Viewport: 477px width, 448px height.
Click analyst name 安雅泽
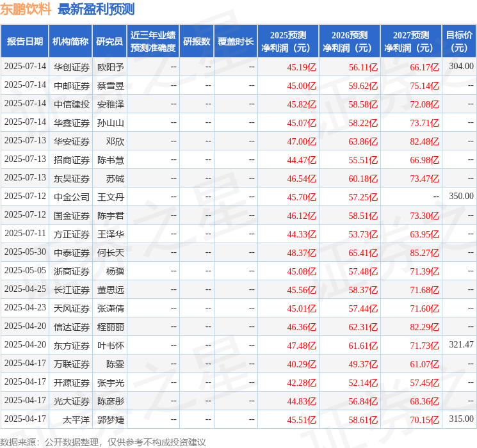(x=110, y=104)
